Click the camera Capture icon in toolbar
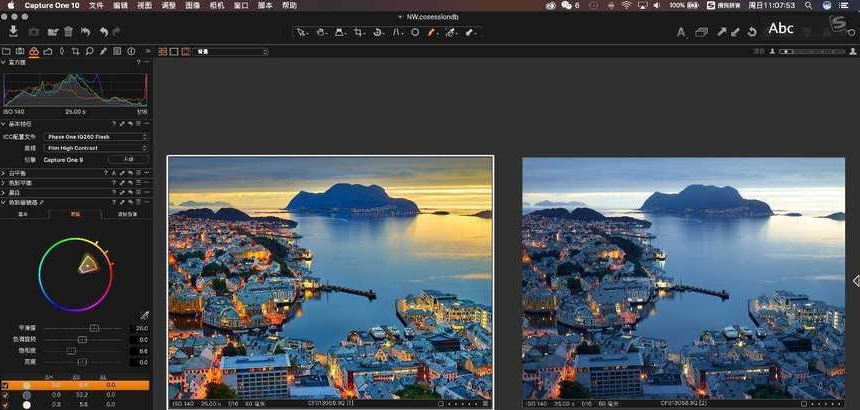 pos(34,32)
